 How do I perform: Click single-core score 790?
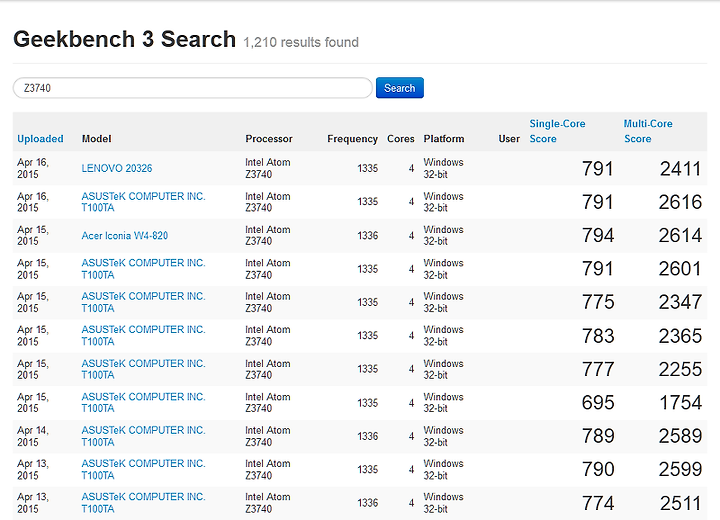(598, 469)
